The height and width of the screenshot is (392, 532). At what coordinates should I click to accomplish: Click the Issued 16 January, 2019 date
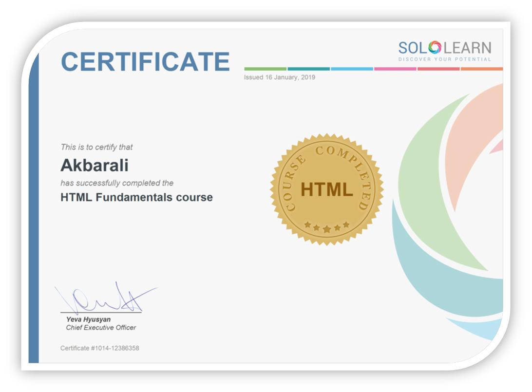tap(280, 77)
